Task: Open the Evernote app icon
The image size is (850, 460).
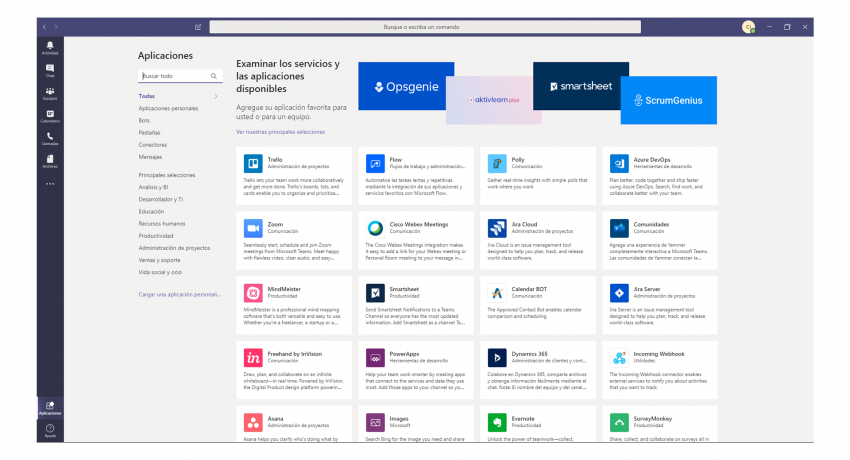Action: tap(497, 422)
